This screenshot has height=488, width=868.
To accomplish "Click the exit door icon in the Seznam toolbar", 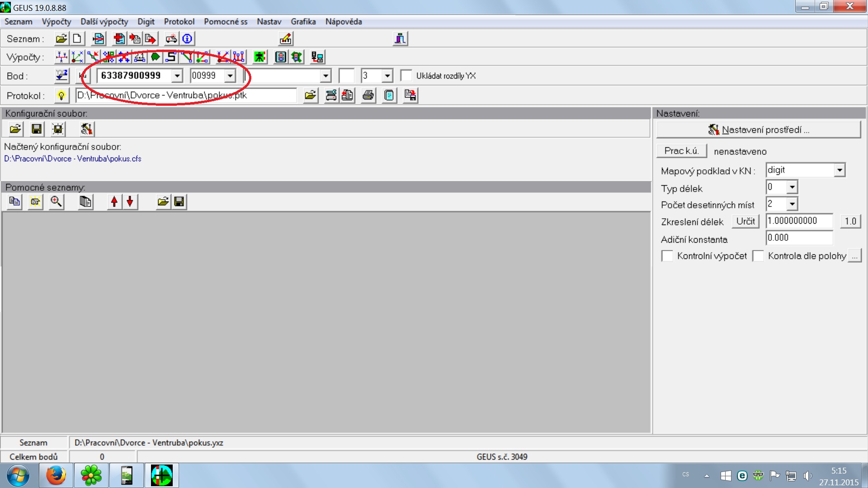I will [x=400, y=39].
